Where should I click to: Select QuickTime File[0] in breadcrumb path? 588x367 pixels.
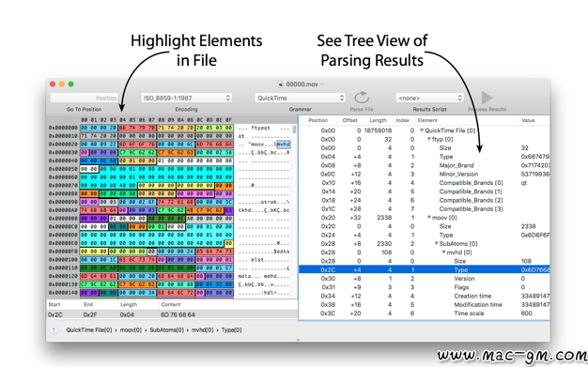[x=89, y=329]
